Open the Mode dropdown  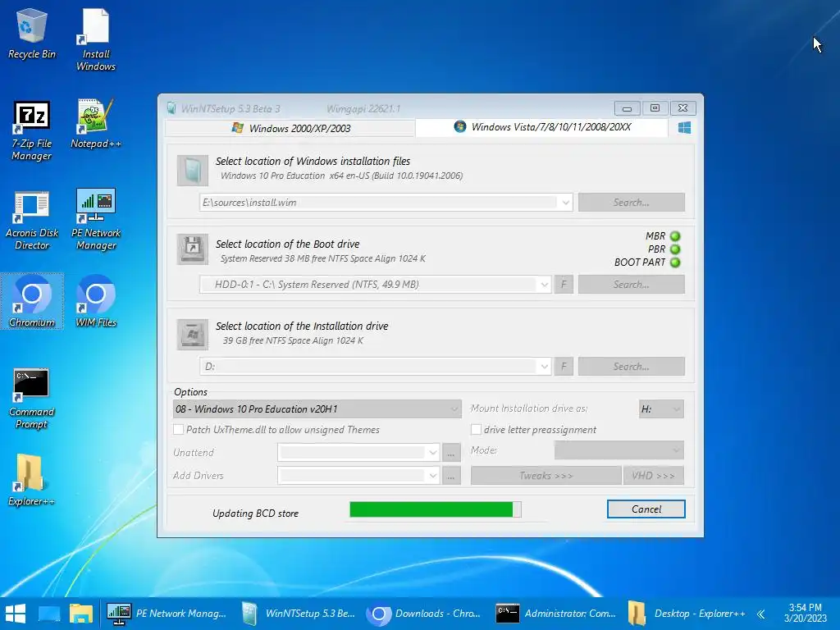[x=619, y=450]
